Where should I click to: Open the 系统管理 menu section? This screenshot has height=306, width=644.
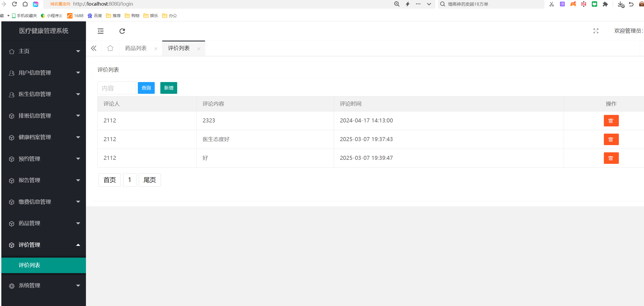44,285
